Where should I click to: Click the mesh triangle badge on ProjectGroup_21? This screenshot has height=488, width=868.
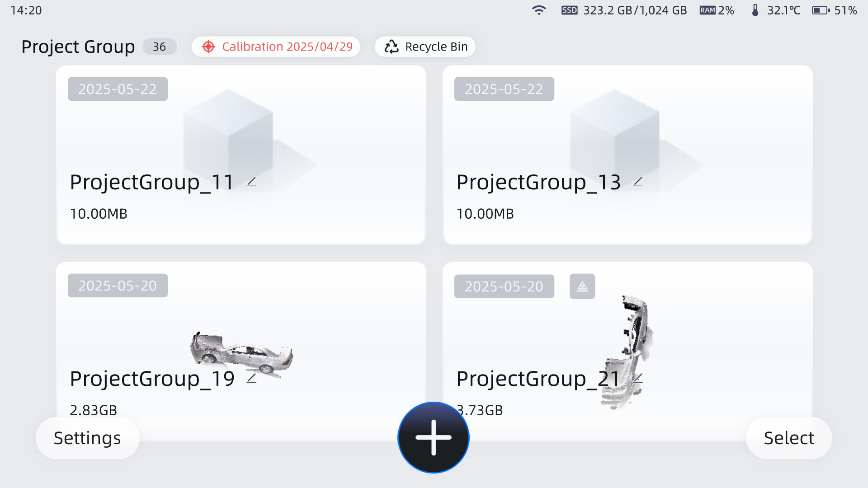coord(582,286)
